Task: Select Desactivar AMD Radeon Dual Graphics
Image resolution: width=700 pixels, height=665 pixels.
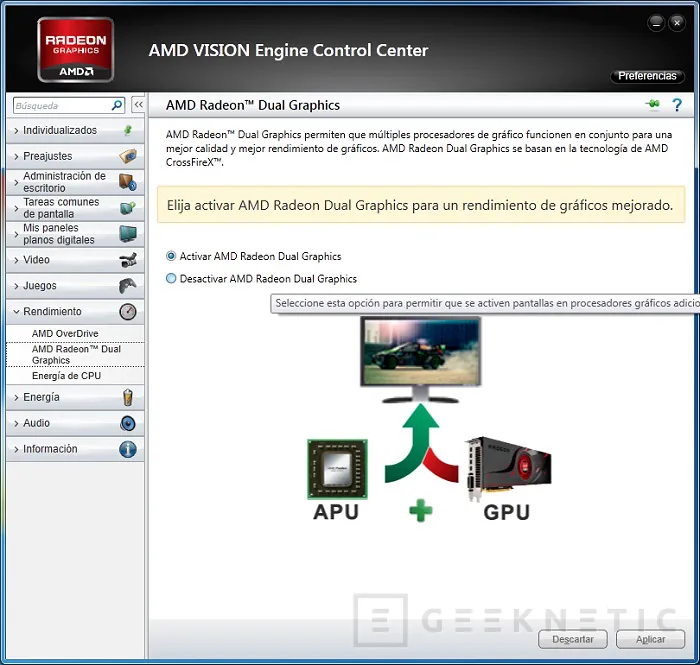Action: point(262,278)
